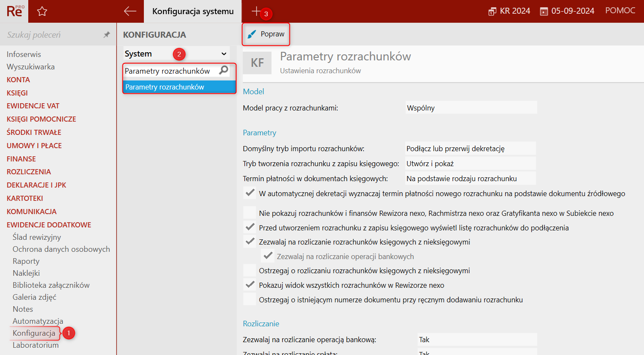Open Domyślny tryb importu rozrachunków field

coord(470,149)
